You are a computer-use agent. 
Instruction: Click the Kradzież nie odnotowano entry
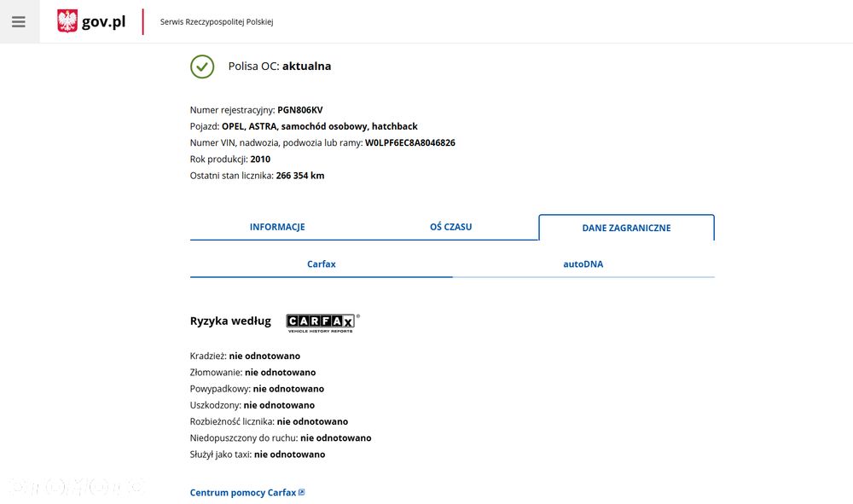[x=245, y=356]
